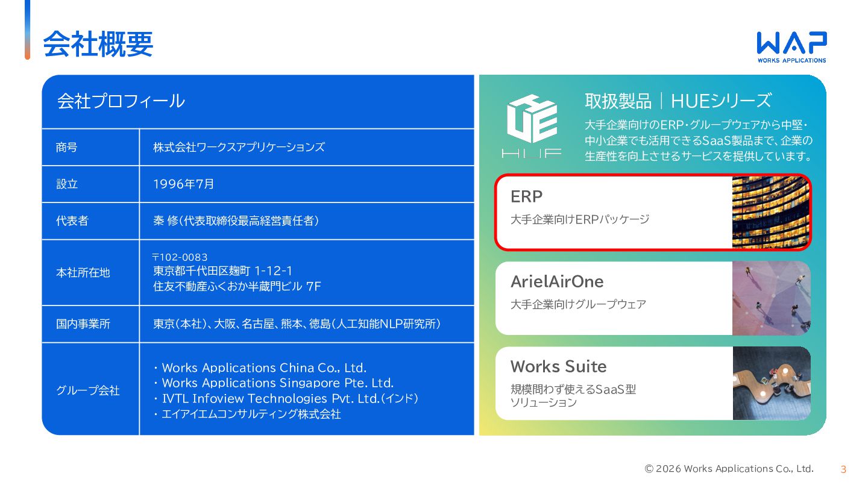The height and width of the screenshot is (488, 868).
Task: Click the Works Suite lounge thumbnail
Action: [772, 383]
